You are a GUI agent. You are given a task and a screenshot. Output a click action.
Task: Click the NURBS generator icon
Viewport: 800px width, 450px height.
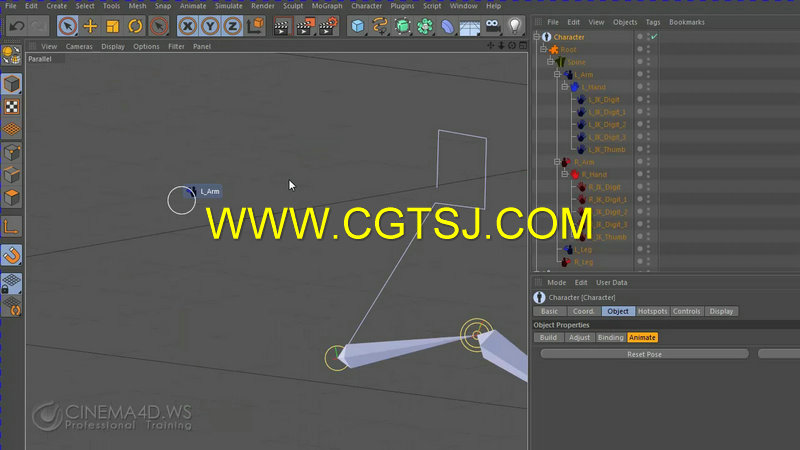point(403,26)
